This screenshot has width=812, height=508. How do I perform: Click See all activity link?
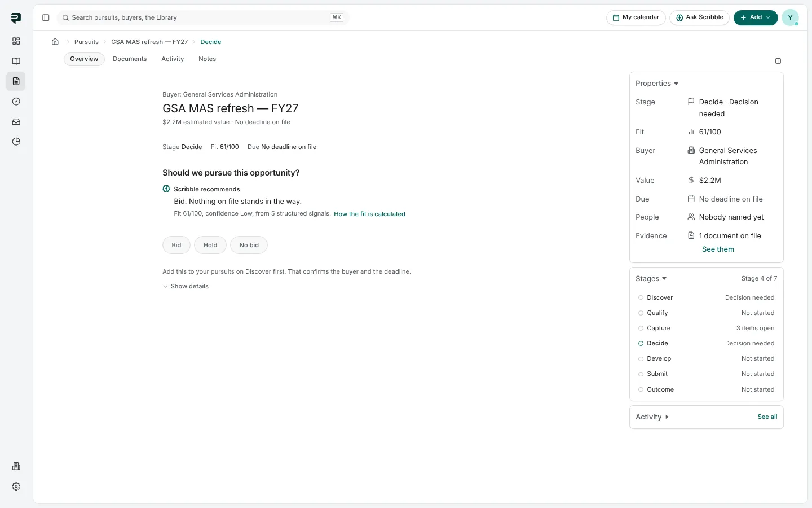(x=767, y=417)
